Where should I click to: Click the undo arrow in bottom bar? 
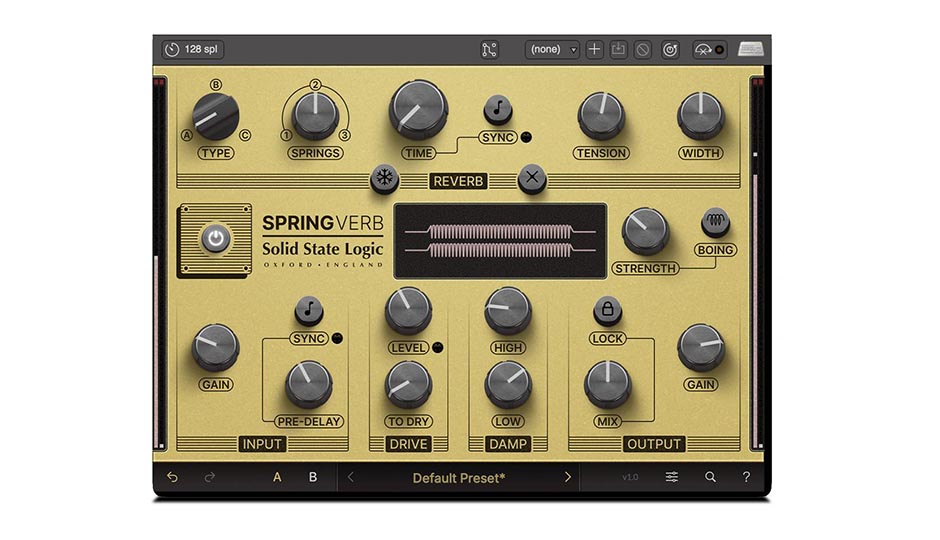tap(172, 478)
